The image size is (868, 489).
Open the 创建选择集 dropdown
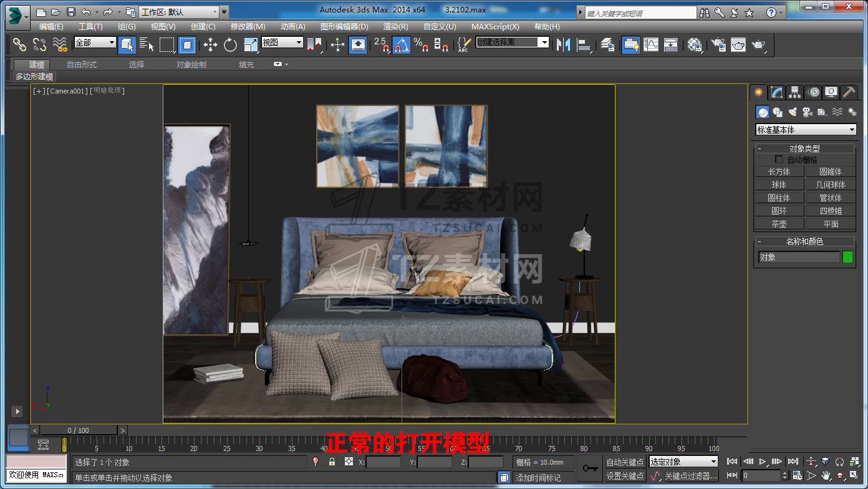coord(512,42)
